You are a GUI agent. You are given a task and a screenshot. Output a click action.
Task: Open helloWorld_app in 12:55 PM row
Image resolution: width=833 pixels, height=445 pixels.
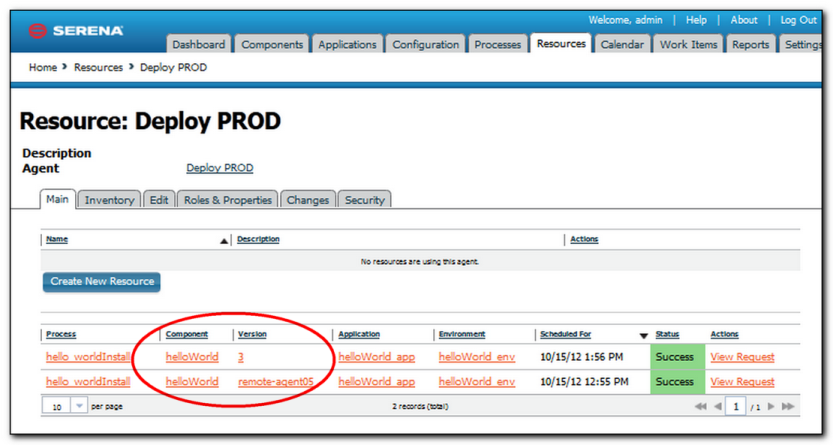pos(377,382)
